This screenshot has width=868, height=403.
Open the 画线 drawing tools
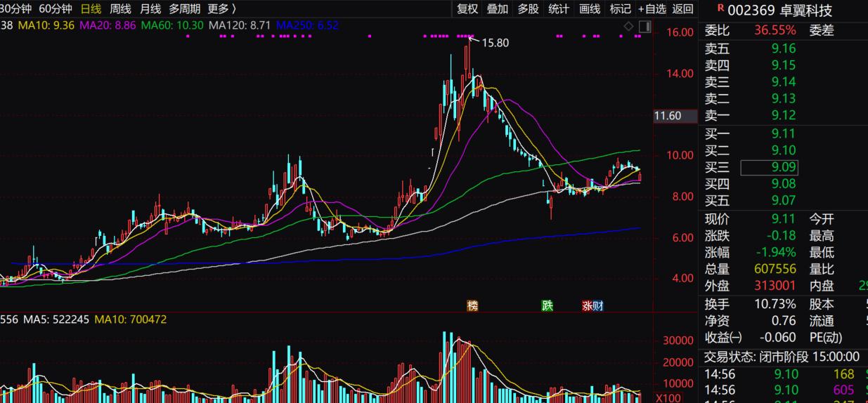pyautogui.click(x=590, y=8)
